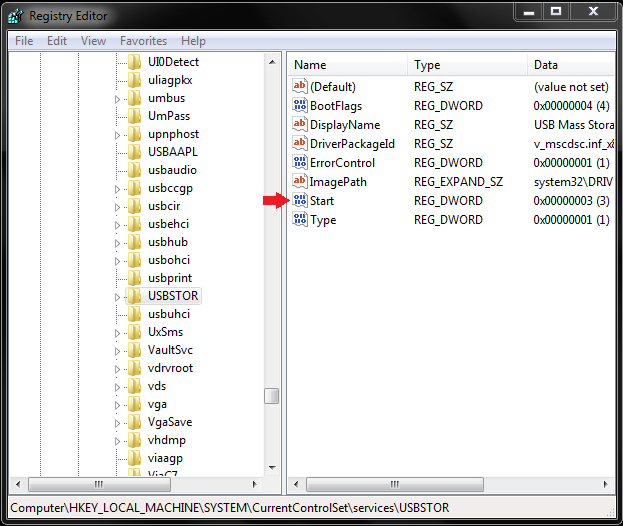Image resolution: width=623 pixels, height=526 pixels.
Task: Open the Help menu
Action: click(193, 41)
